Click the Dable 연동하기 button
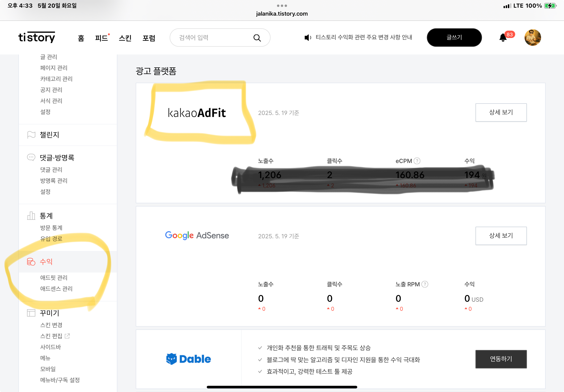Viewport: 564px width, 392px height. 501,359
